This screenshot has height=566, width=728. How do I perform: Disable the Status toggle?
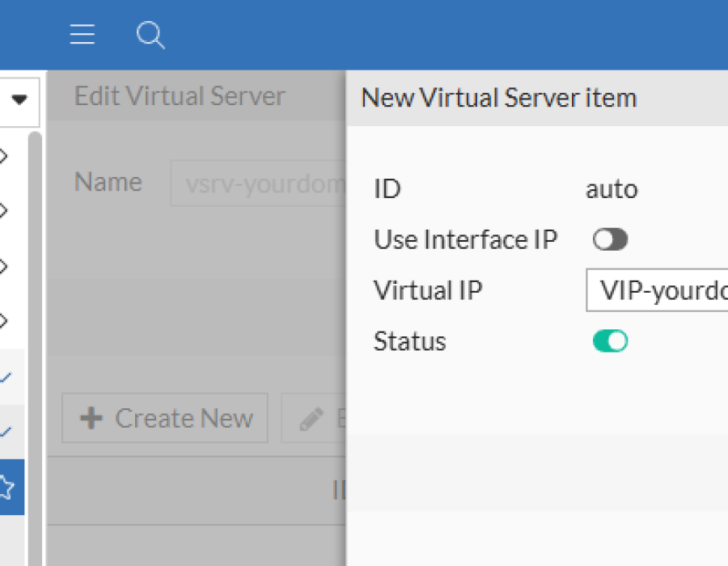tap(610, 341)
